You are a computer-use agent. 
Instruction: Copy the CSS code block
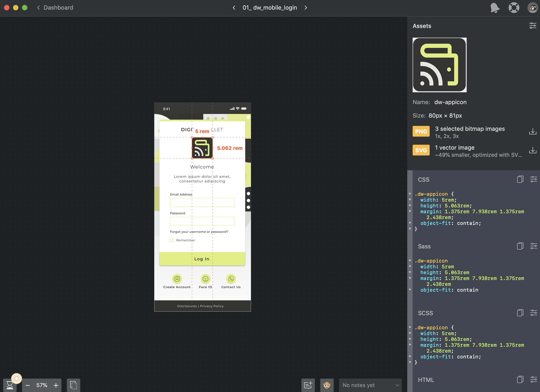(x=520, y=179)
